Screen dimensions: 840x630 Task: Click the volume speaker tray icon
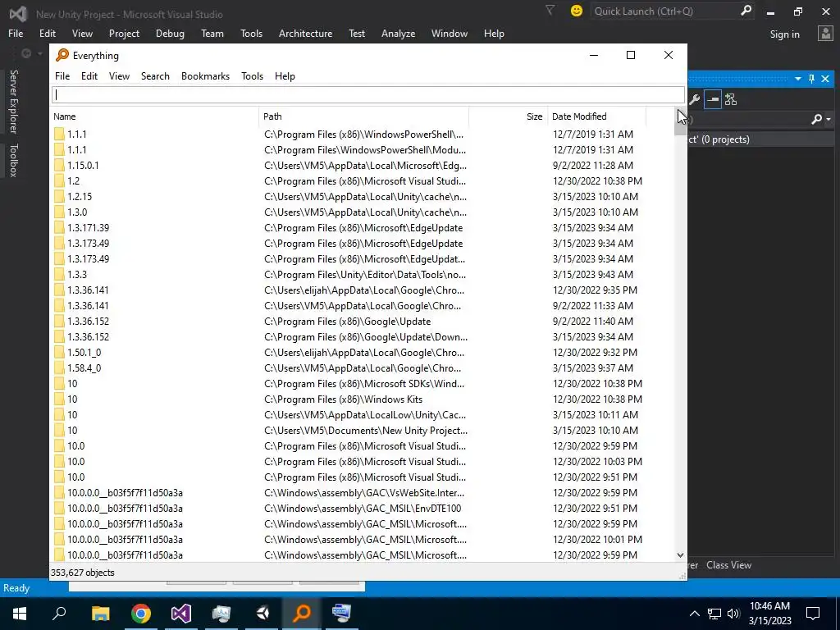(x=733, y=614)
